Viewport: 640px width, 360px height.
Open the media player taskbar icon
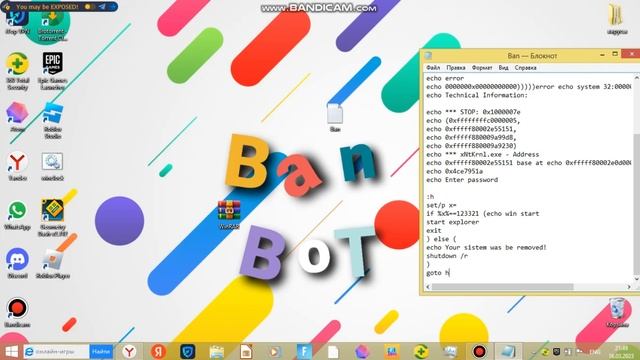[x=275, y=351]
